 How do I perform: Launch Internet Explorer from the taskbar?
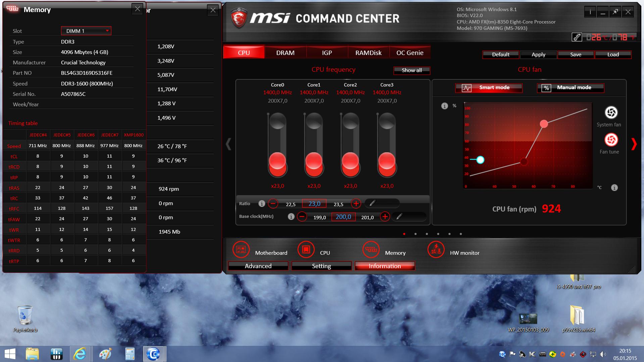coord(80,354)
